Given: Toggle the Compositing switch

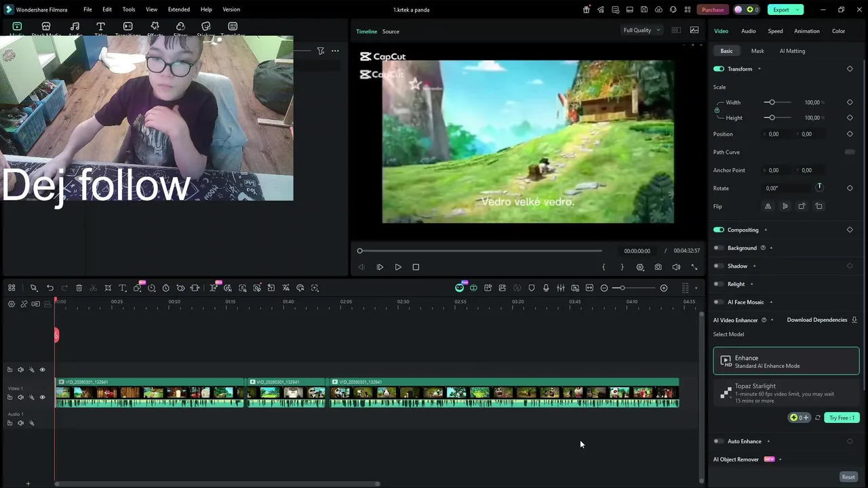Looking at the screenshot, I should pyautogui.click(x=719, y=230).
